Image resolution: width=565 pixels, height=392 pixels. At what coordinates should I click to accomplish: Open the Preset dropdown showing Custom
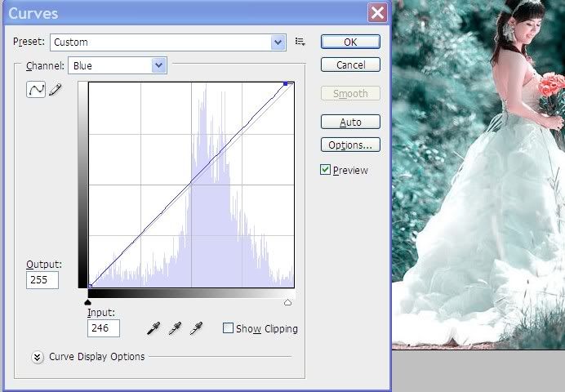coord(167,42)
